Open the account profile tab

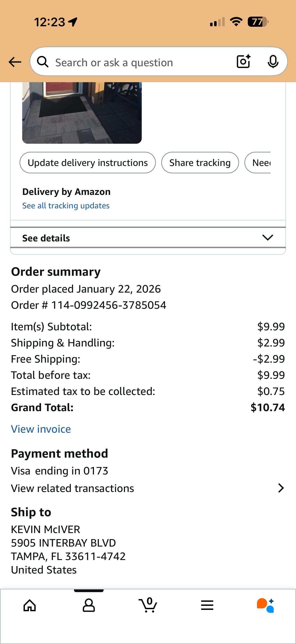(x=89, y=605)
